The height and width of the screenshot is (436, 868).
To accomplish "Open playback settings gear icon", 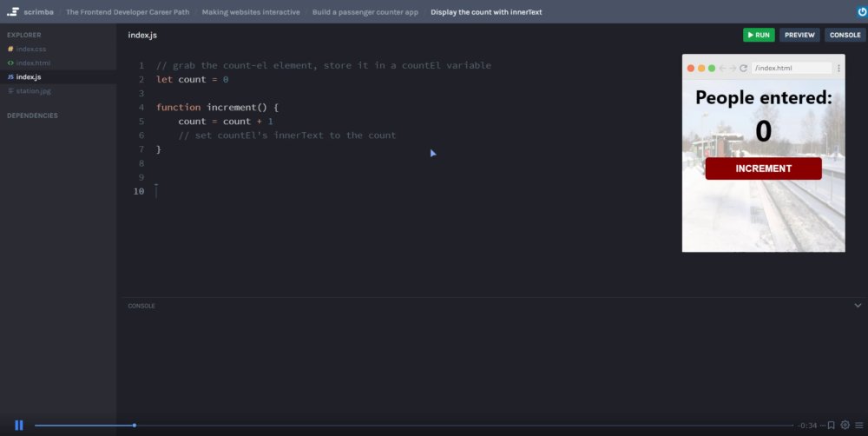I will pos(845,425).
